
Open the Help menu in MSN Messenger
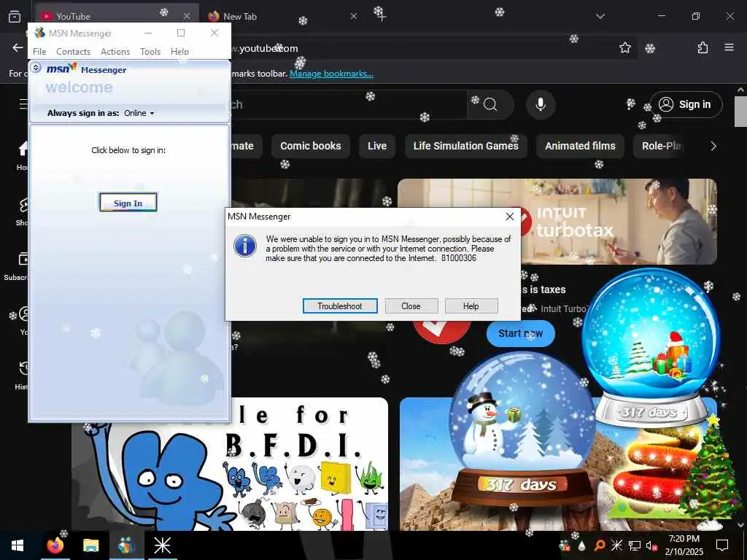[x=179, y=52]
